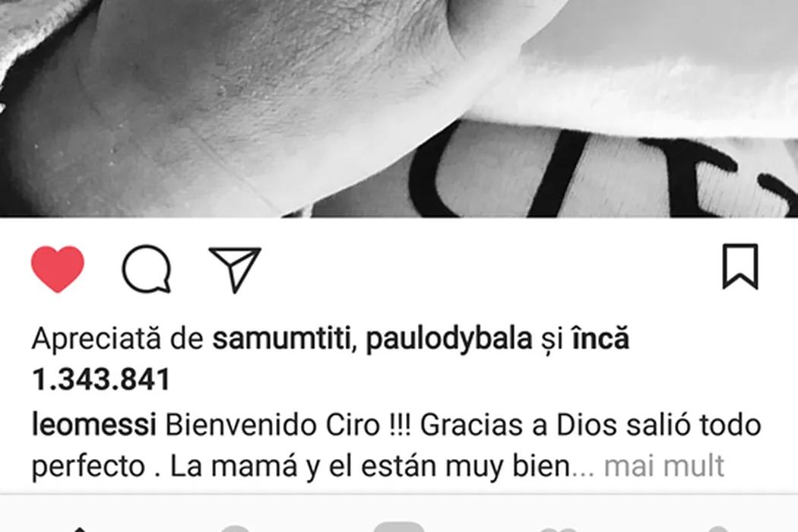The width and height of the screenshot is (798, 532).
Task: Open the new post button in the bottom bar
Action: click(x=399, y=527)
